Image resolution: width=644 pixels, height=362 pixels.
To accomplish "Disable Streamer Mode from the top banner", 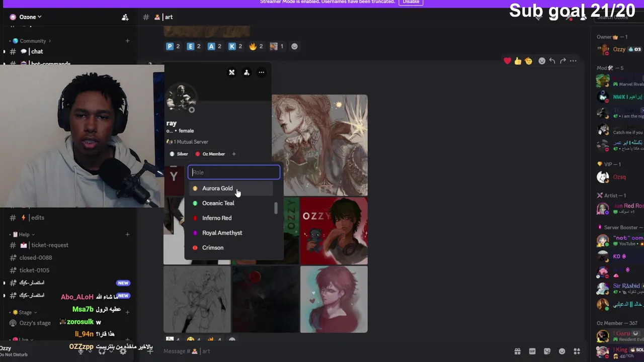I will tap(411, 2).
